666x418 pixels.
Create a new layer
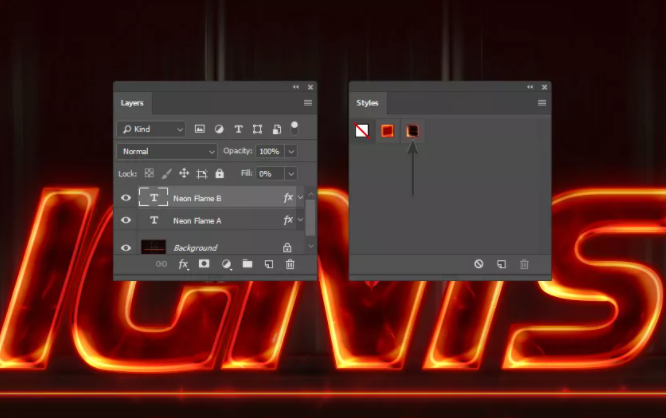coord(269,264)
